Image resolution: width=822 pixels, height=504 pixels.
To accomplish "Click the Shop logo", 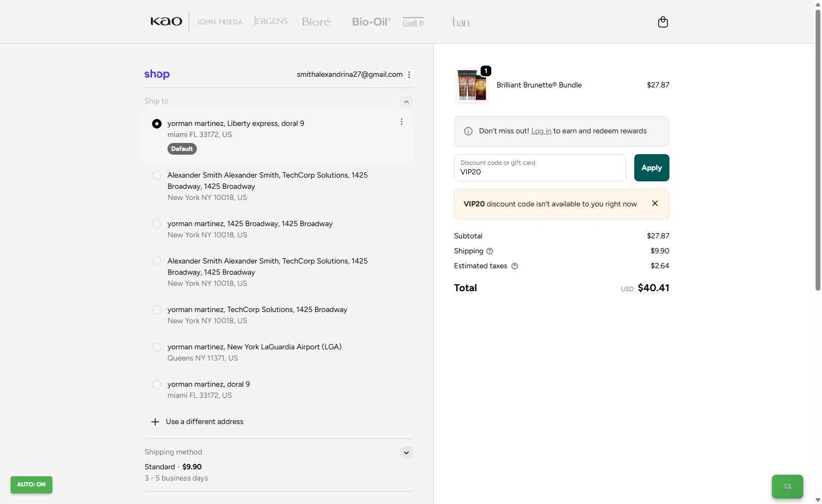I will (x=157, y=75).
